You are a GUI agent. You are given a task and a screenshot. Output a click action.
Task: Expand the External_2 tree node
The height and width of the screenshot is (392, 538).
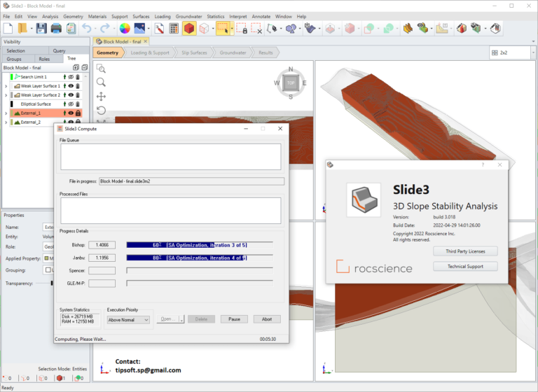point(6,122)
